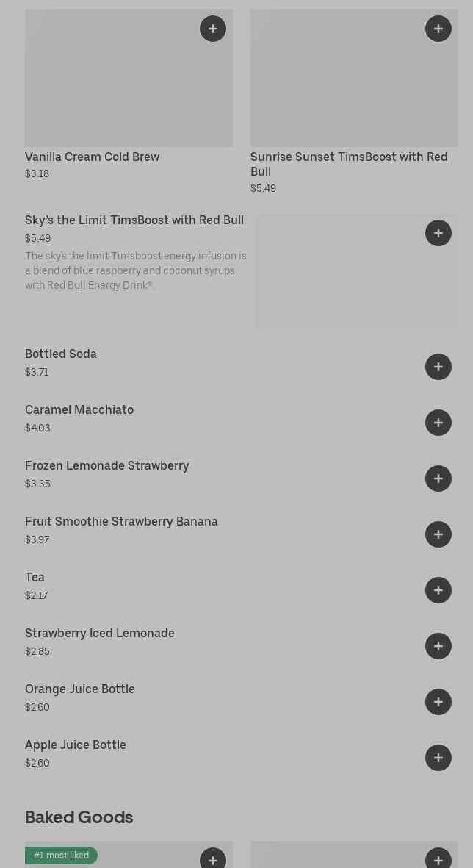473x868 pixels.
Task: Open Caramel Macchiato item details
Action: pos(79,410)
